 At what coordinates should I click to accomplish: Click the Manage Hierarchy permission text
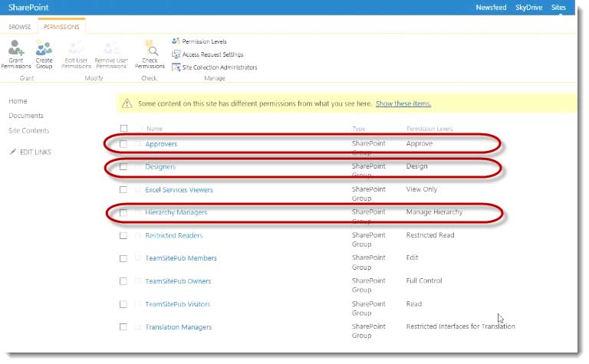434,212
